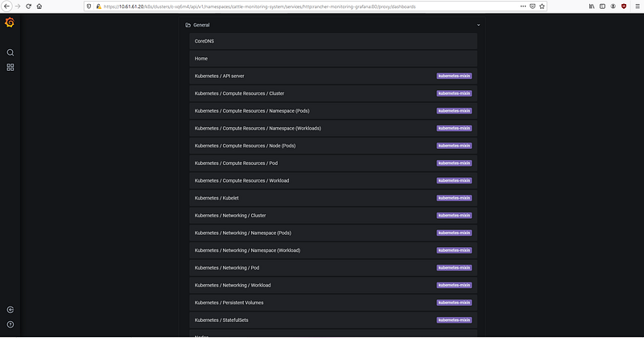The image size is (644, 338).
Task: Open the page actions three-dots menu
Action: pyautogui.click(x=522, y=6)
